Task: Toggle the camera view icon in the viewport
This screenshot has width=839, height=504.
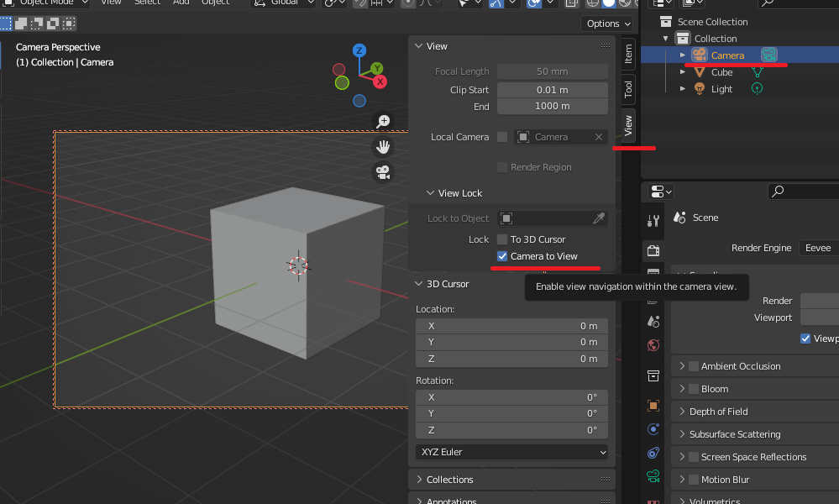Action: [383, 172]
